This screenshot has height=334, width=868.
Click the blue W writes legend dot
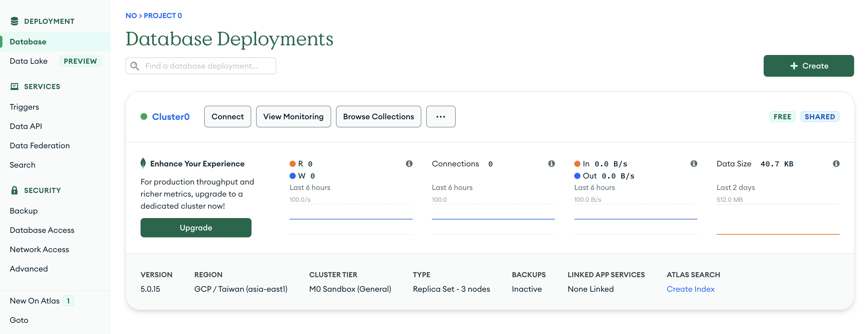click(293, 176)
